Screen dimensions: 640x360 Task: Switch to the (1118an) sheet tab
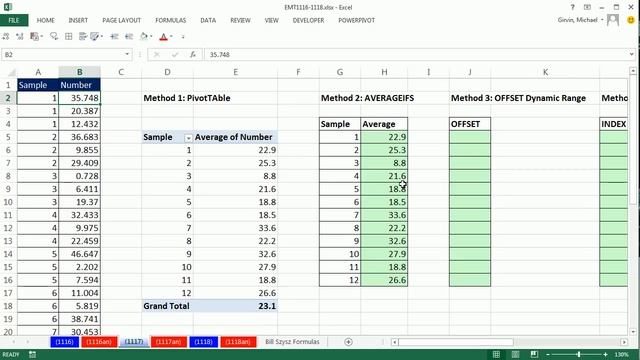(x=238, y=342)
